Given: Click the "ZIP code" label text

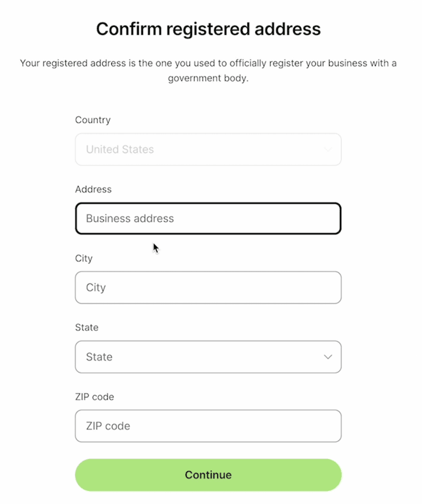Looking at the screenshot, I should pyautogui.click(x=94, y=396).
